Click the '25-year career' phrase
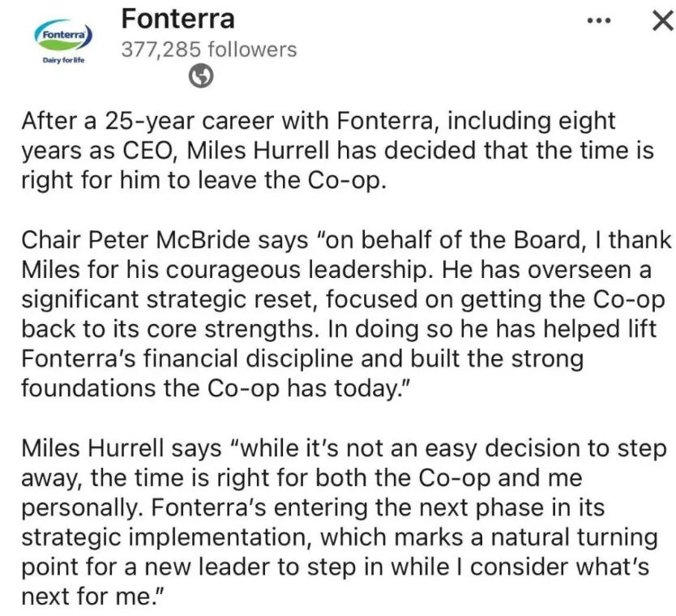The image size is (676, 616). pyautogui.click(x=184, y=122)
